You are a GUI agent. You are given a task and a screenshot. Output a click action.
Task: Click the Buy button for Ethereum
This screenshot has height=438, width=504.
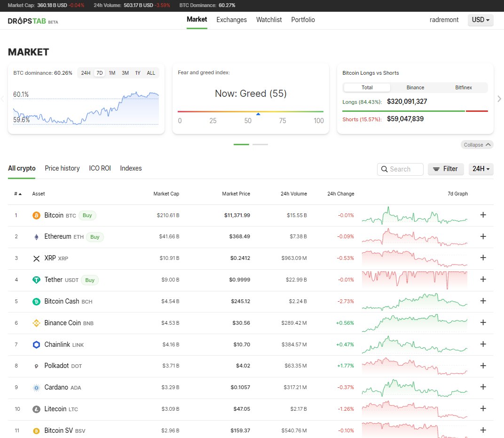(x=95, y=237)
